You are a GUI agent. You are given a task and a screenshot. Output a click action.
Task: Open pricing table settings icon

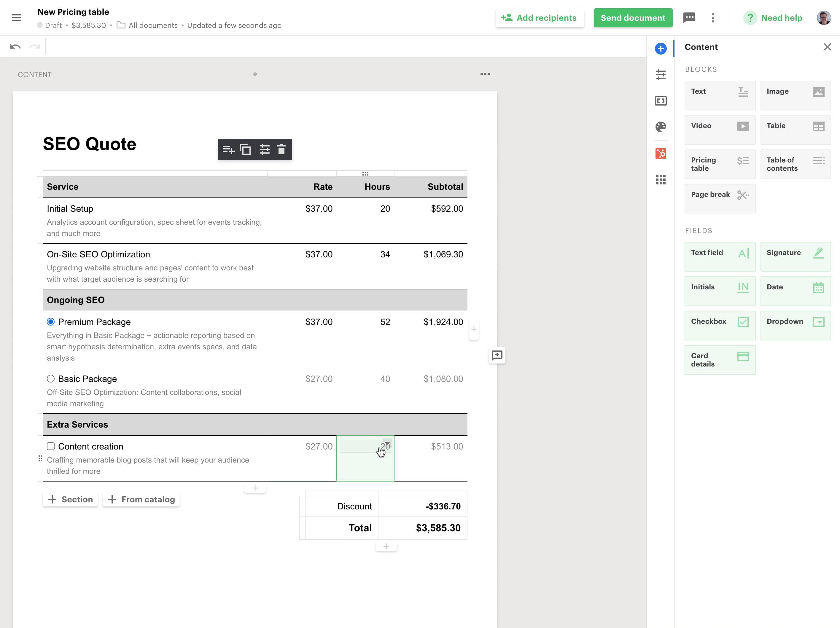click(265, 150)
